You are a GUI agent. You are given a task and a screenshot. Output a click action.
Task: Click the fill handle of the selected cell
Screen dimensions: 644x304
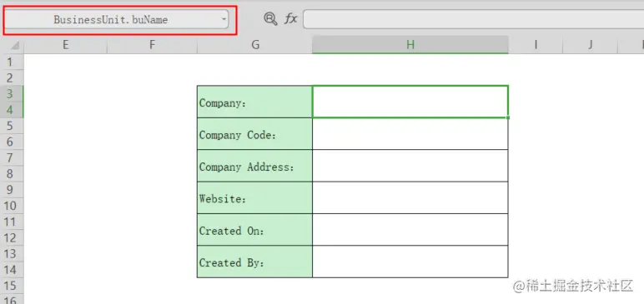[508, 117]
